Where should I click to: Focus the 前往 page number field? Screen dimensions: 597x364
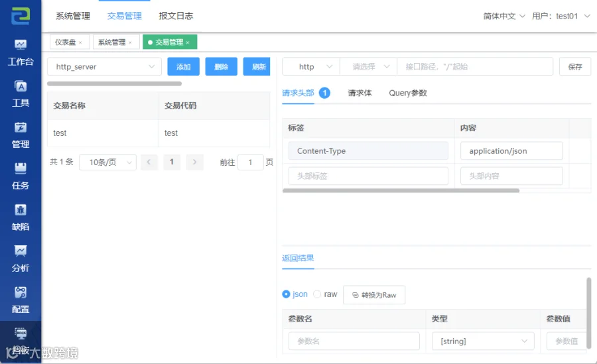pos(251,162)
